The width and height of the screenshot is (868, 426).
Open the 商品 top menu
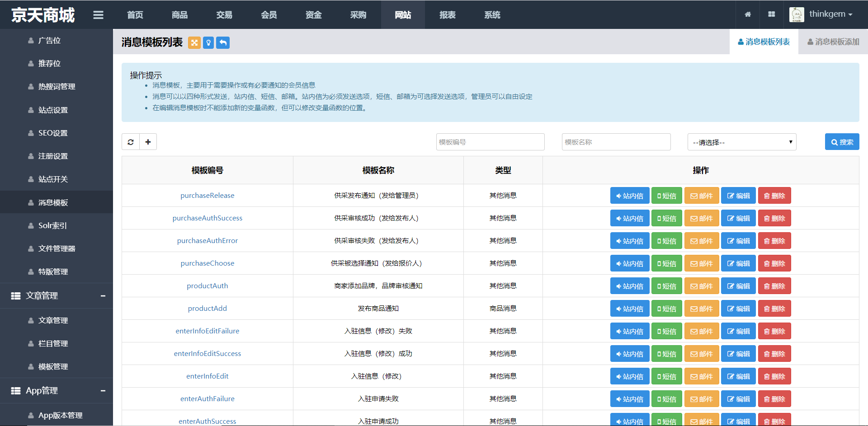coord(179,15)
